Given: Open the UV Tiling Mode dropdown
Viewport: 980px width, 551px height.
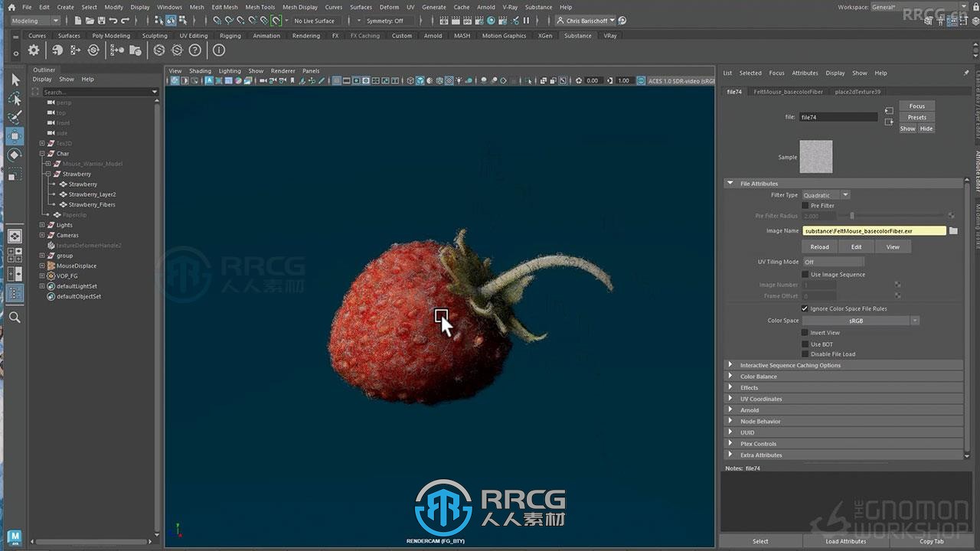Looking at the screenshot, I should [832, 262].
